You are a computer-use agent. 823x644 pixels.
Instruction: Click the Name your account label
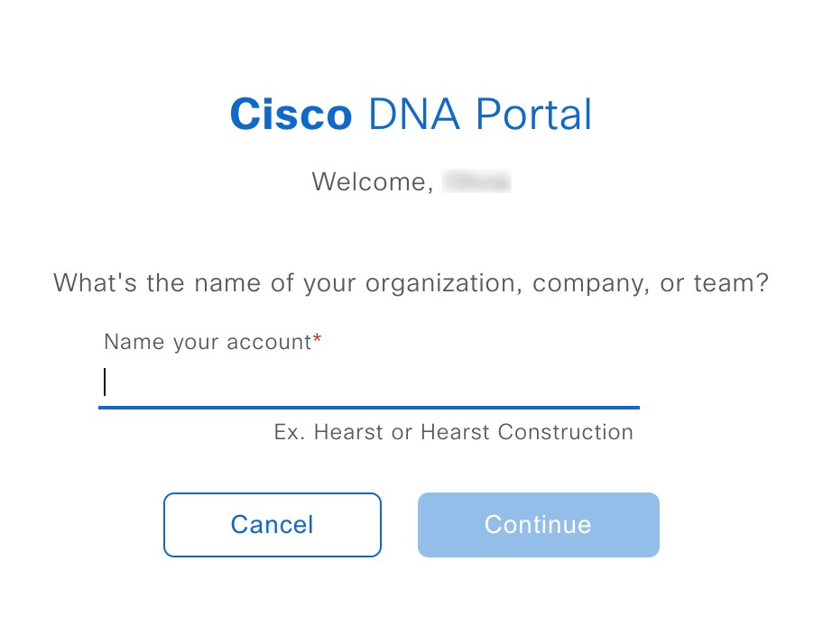click(x=206, y=342)
